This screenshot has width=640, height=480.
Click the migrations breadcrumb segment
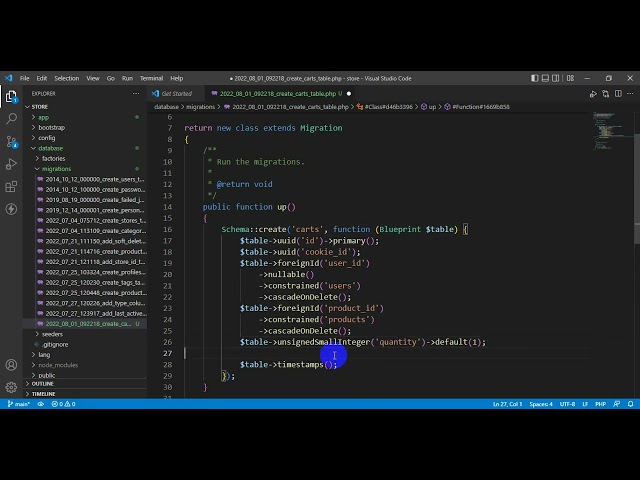200,107
